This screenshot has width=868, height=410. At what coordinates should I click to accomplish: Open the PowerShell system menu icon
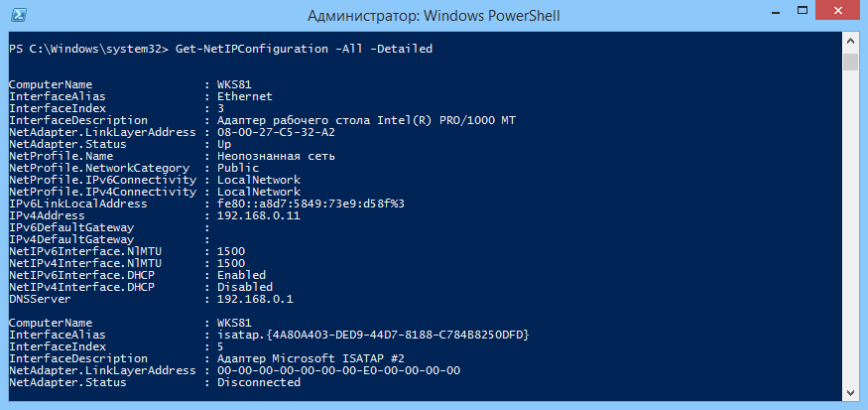click(17, 15)
